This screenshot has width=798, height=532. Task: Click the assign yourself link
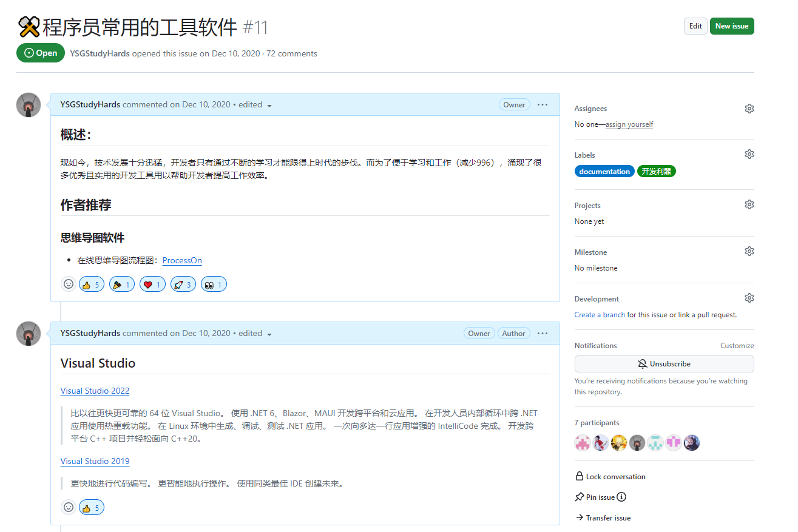point(629,124)
